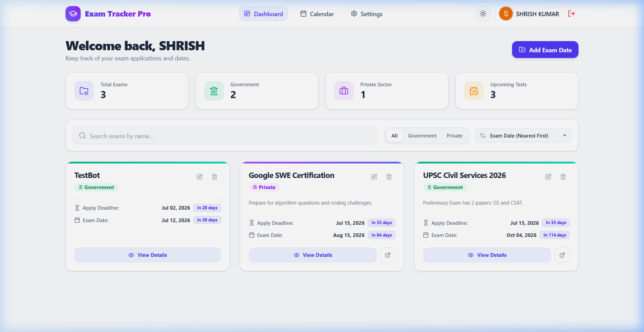Click the Google SWE Apply Deadline hourglass icon
This screenshot has height=332, width=644.
point(251,223)
